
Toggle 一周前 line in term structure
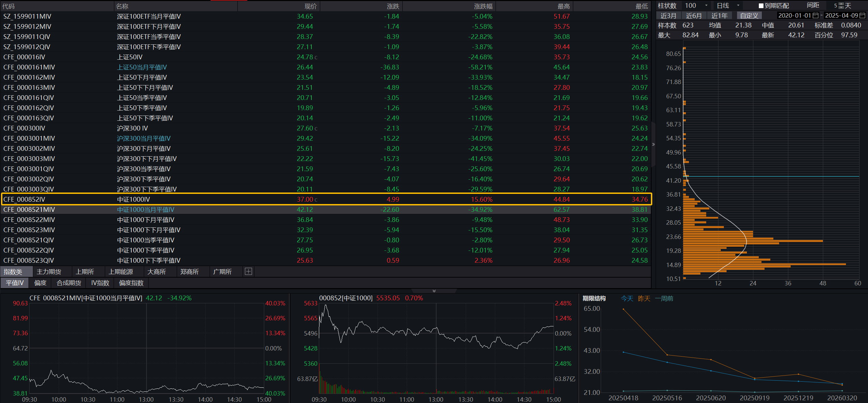[664, 299]
